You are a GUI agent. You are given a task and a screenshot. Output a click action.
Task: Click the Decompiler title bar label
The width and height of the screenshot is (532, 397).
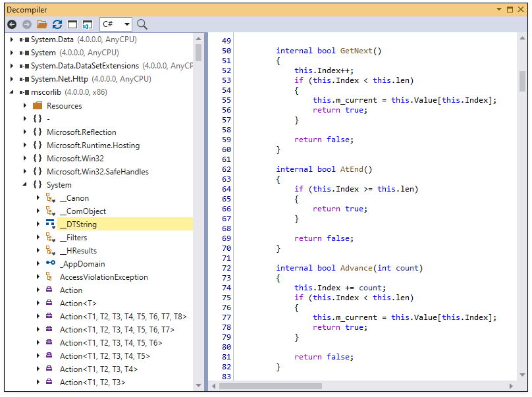click(28, 9)
